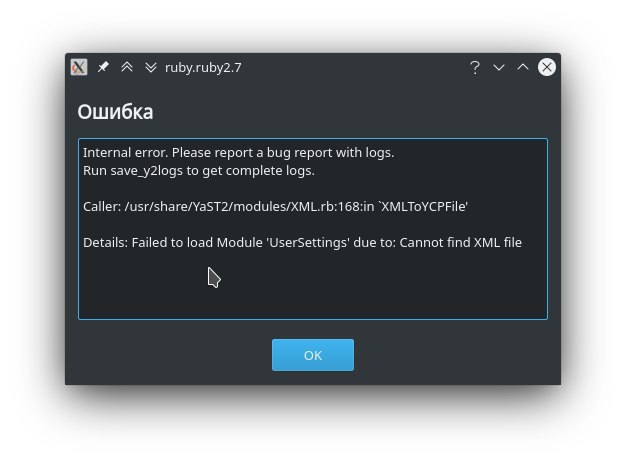Click the word 'UserSettings' in details
This screenshot has width=626, height=462.
(x=308, y=242)
